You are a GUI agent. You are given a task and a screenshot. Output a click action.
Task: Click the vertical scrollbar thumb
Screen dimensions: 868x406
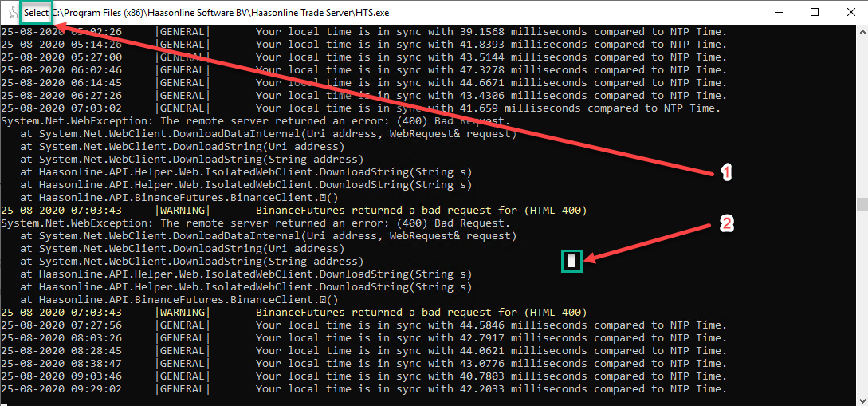tap(862, 205)
